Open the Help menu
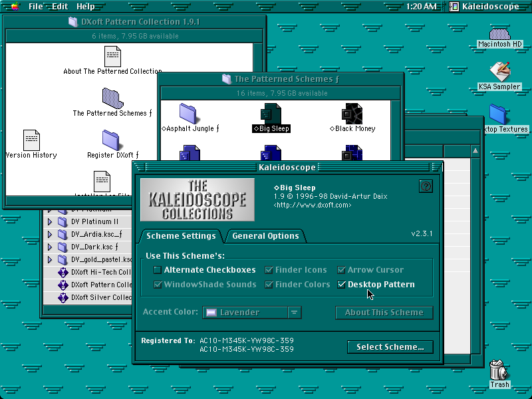Image resolution: width=532 pixels, height=399 pixels. (x=86, y=6)
